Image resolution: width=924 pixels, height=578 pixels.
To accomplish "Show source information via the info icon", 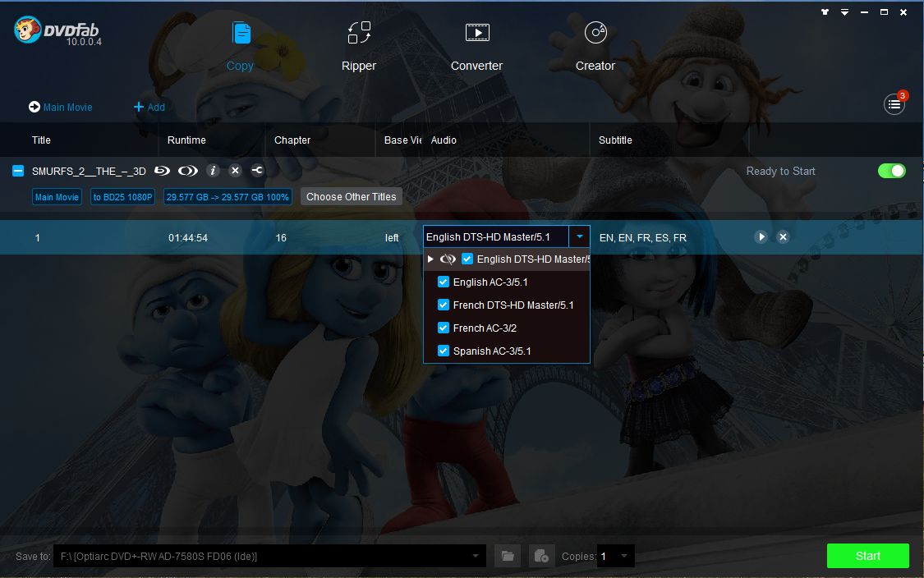I will pos(213,171).
